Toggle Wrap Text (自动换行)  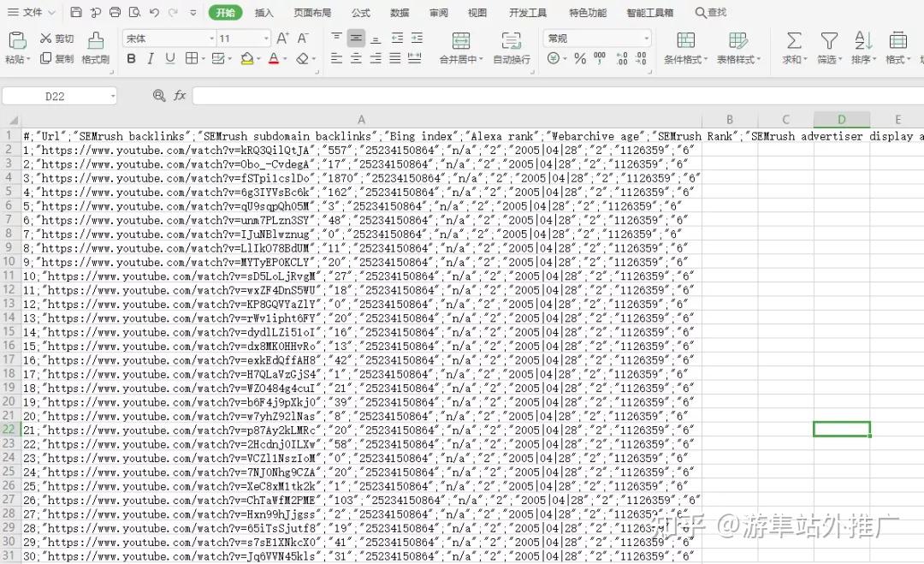(x=512, y=47)
